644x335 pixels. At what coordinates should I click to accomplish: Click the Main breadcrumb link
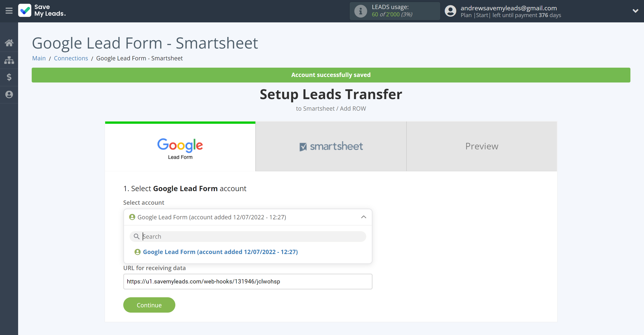pos(39,58)
